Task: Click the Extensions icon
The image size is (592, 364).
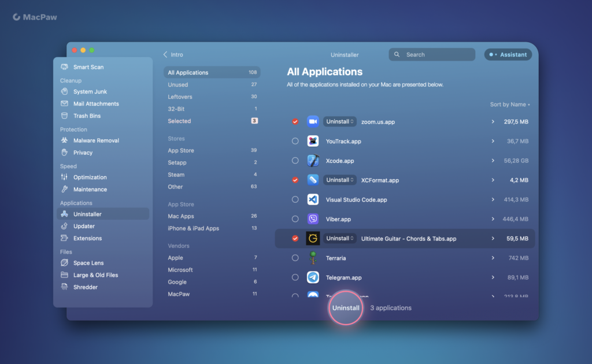Action: 65,238
